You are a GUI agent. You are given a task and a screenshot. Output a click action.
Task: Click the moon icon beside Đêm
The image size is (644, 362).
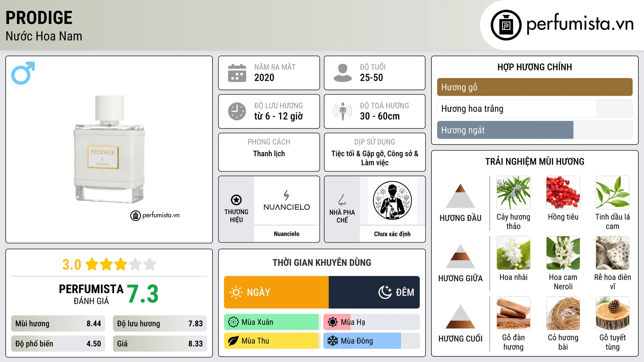pyautogui.click(x=385, y=292)
